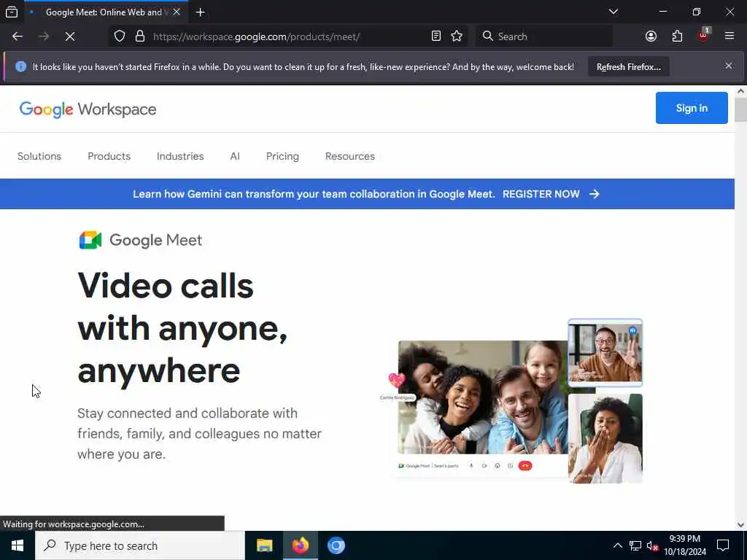This screenshot has width=747, height=560.
Task: Bookmark this page with the star icon
Action: pyautogui.click(x=457, y=36)
